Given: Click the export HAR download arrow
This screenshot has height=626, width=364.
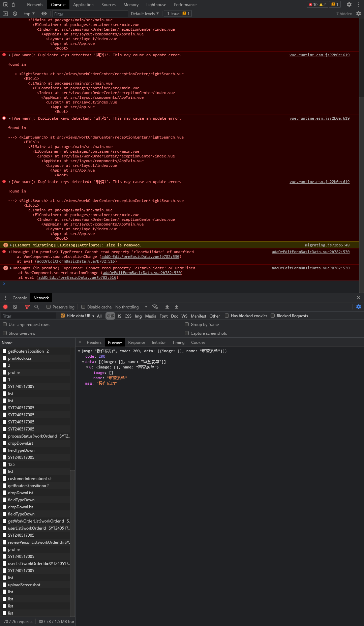Looking at the screenshot, I should (177, 307).
